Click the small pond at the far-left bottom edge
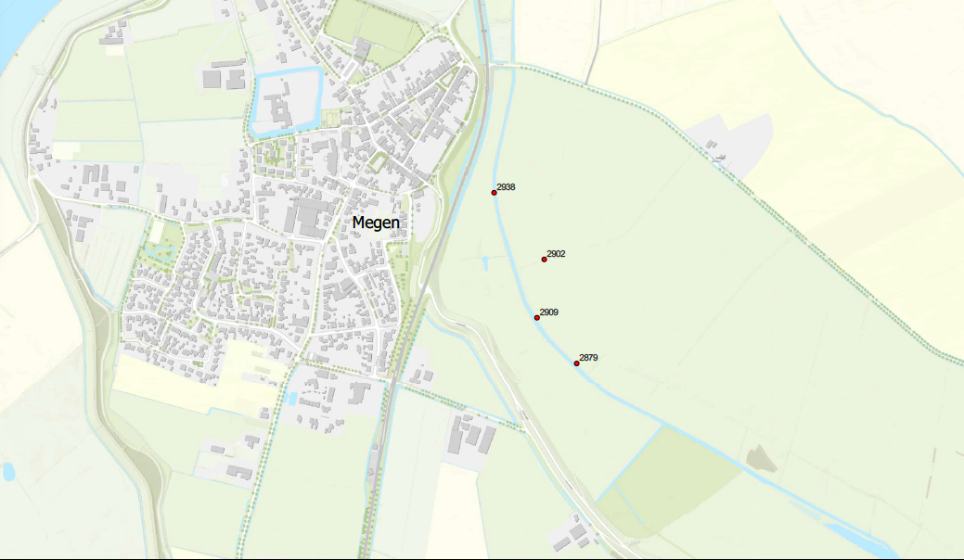Viewport: 964px width, 560px height. (x=8, y=472)
